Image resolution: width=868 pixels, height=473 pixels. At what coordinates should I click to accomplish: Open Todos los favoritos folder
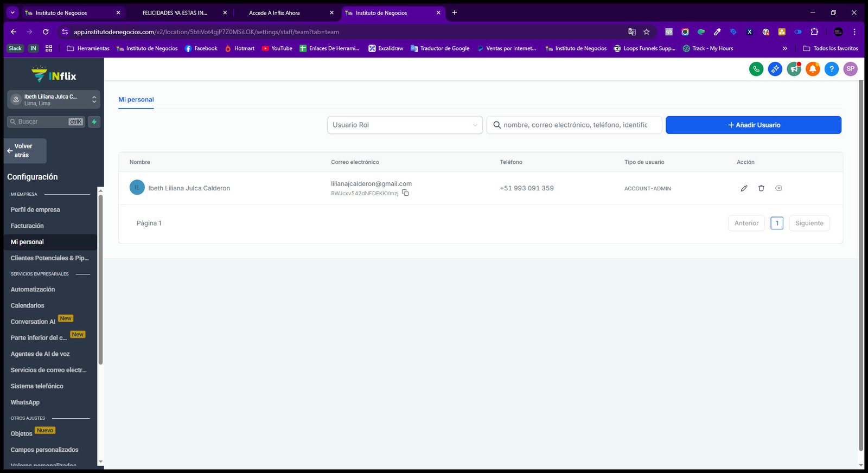[831, 48]
